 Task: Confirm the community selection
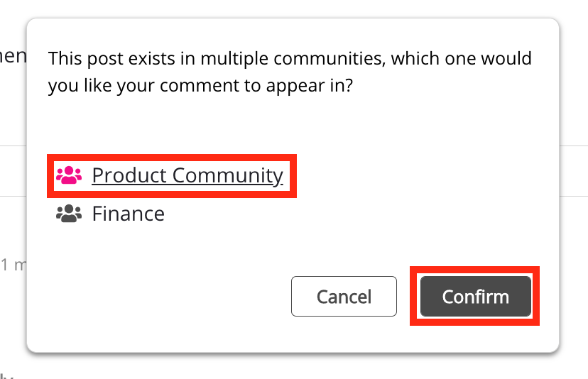coord(475,296)
